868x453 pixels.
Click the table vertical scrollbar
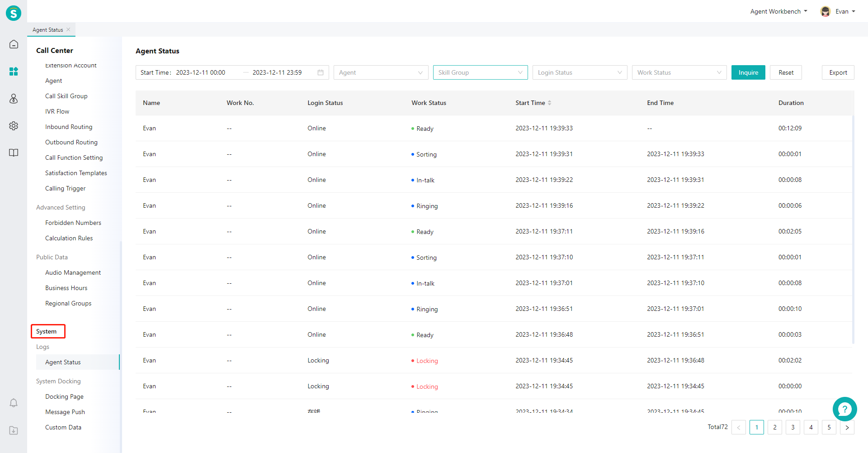(x=853, y=229)
